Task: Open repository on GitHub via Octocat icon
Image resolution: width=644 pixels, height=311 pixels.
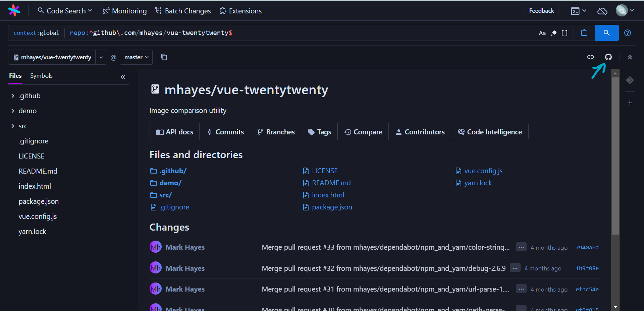Action: [608, 57]
